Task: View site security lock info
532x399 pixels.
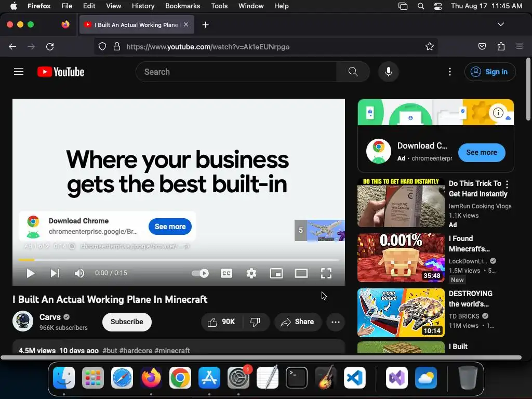Action: pyautogui.click(x=117, y=46)
